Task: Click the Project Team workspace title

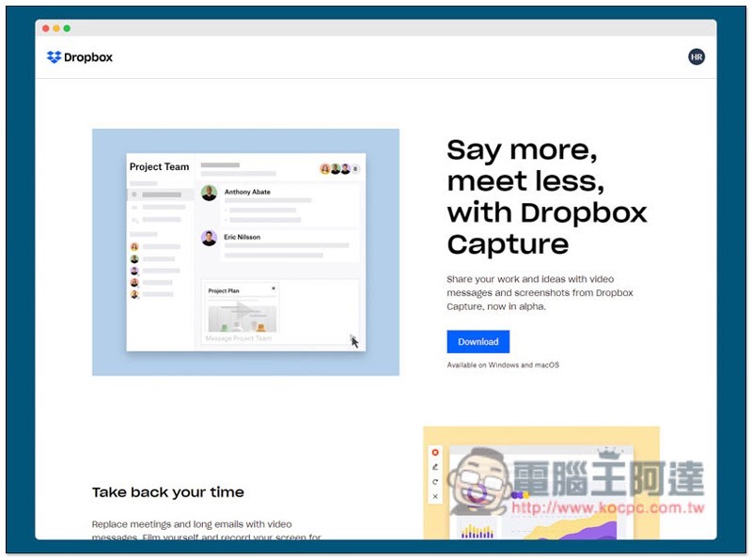Action: [x=159, y=166]
